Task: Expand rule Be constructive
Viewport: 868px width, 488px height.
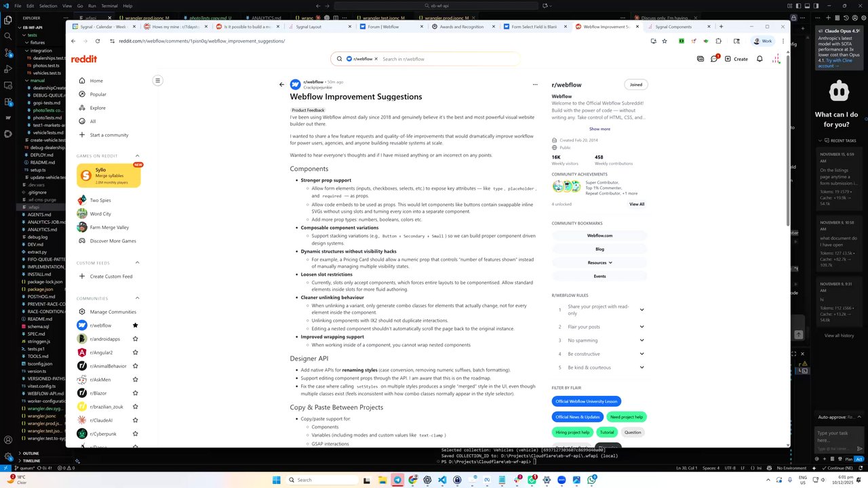Action: tap(642, 354)
